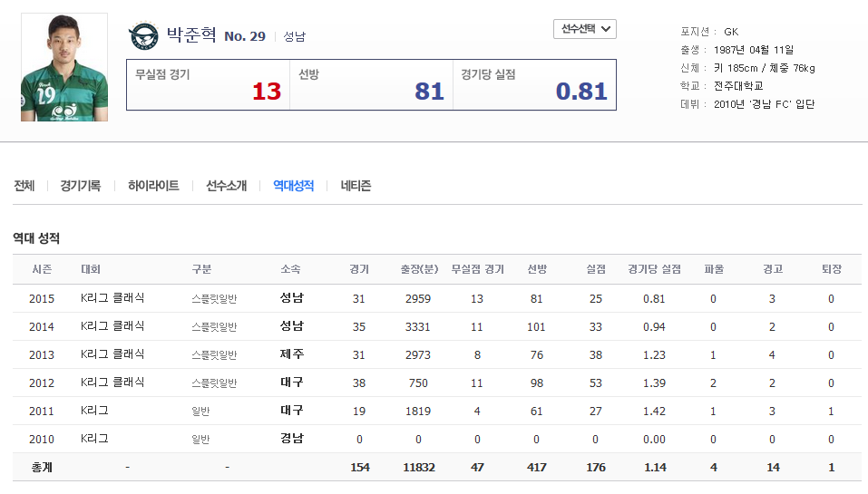Click the 2011 season cell
The height and width of the screenshot is (494, 868).
click(42, 412)
